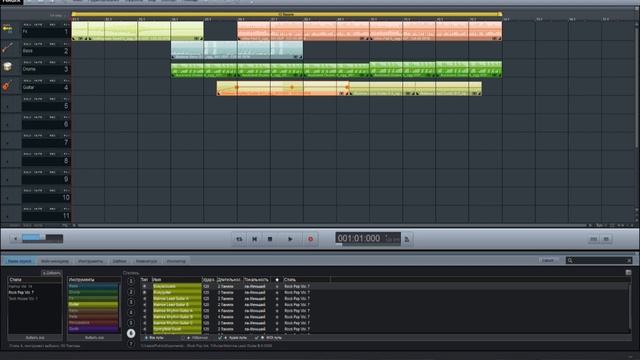This screenshot has width=640, height=360.
Task: Solo track 1 FX
Action: tap(27, 25)
